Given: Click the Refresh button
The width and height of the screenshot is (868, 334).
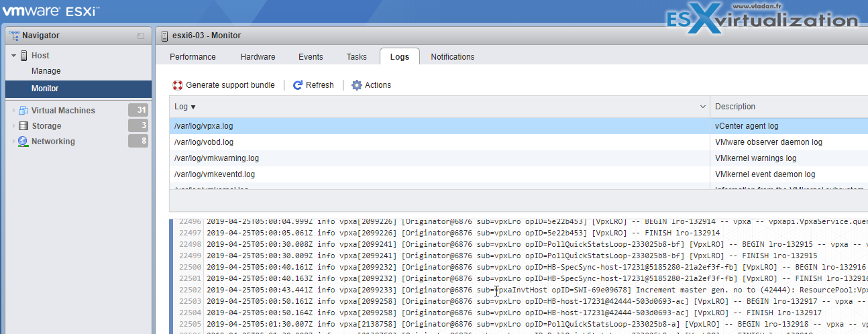Looking at the screenshot, I should click(x=313, y=85).
